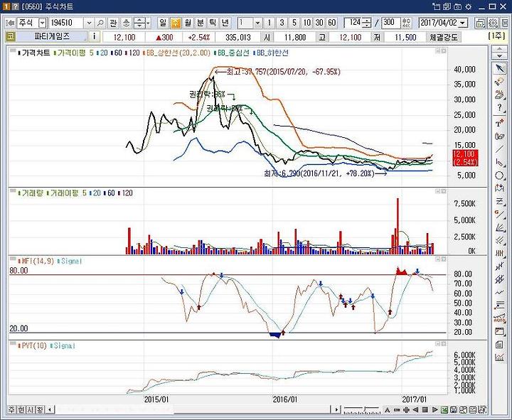Open the interval value 1 dropdown

pyautogui.click(x=257, y=23)
